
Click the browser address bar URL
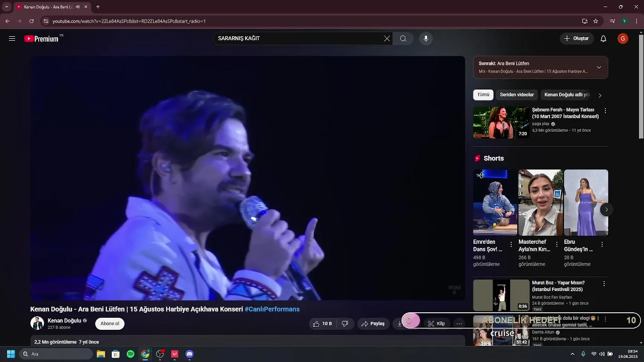(x=129, y=21)
